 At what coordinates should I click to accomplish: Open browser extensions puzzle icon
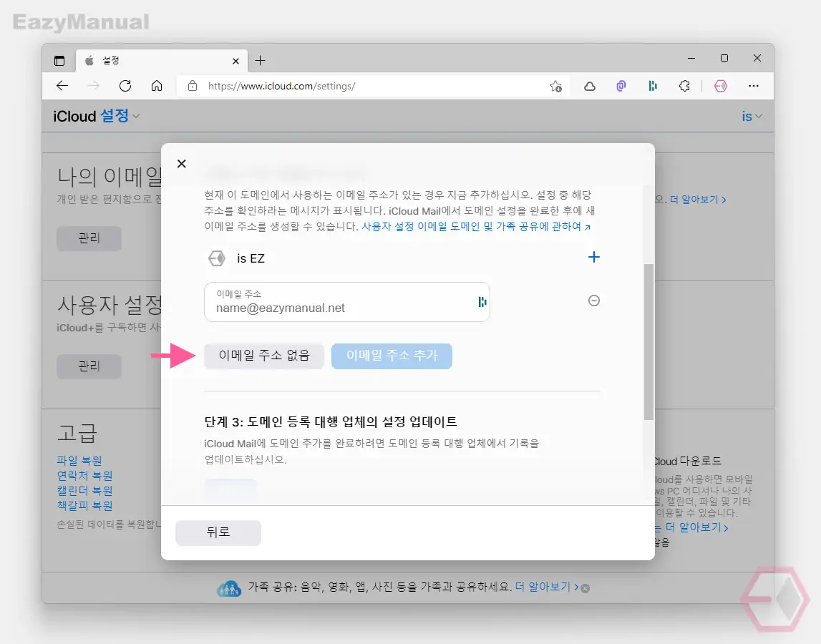click(684, 87)
